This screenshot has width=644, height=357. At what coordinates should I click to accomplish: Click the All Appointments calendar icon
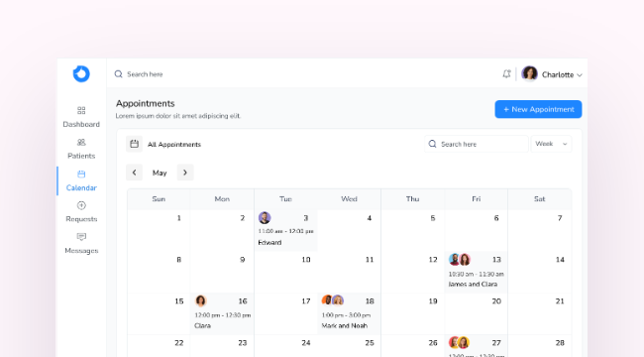click(134, 144)
